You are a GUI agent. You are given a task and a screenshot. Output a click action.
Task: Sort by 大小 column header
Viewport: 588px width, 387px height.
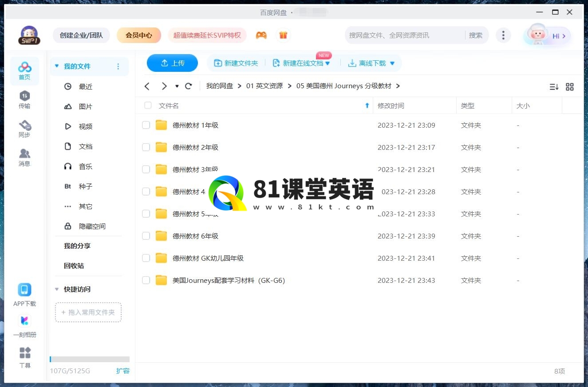pyautogui.click(x=523, y=106)
